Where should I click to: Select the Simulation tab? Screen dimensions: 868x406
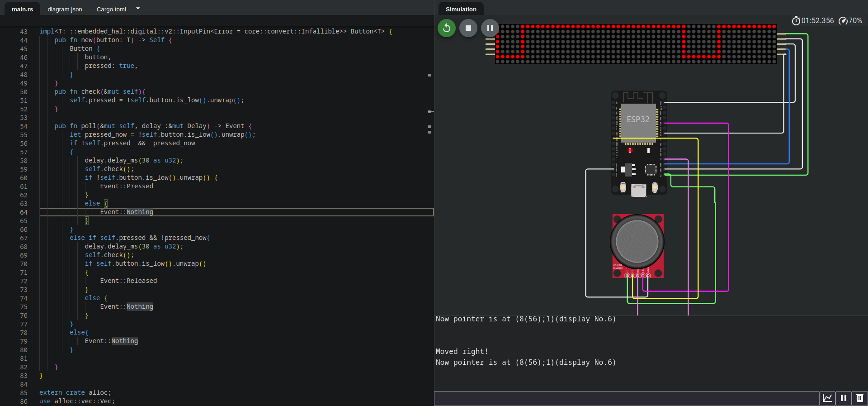click(x=461, y=9)
